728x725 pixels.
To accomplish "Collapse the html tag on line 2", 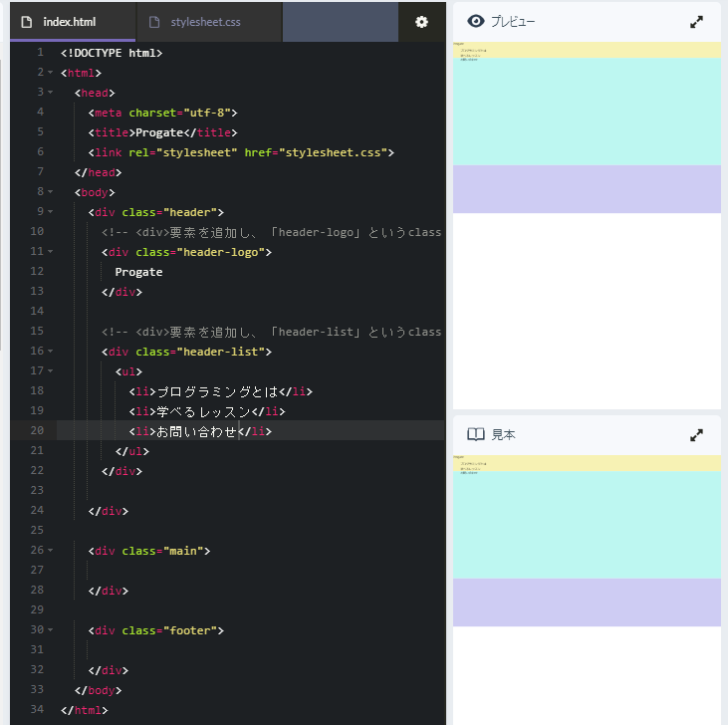I will tap(50, 73).
